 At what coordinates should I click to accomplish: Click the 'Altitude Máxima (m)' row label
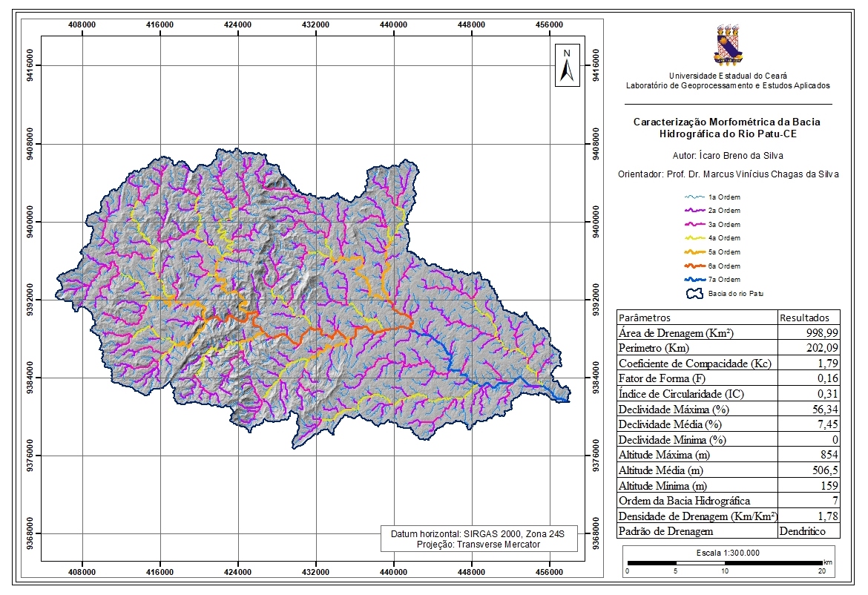tap(664, 455)
